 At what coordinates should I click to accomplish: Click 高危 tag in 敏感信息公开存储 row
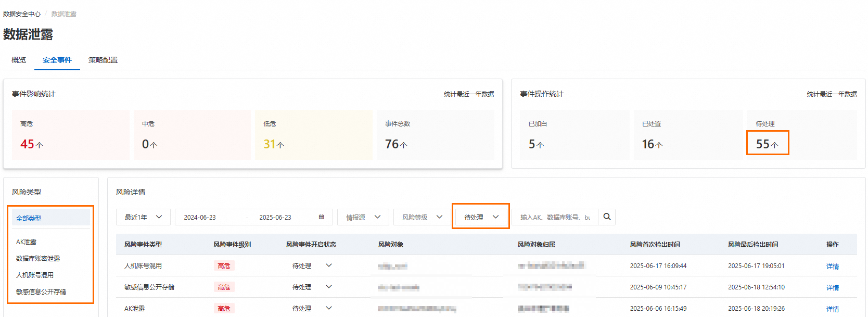pos(224,287)
